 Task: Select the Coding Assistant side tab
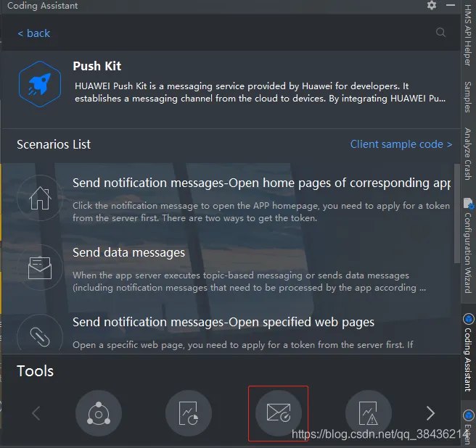click(468, 360)
